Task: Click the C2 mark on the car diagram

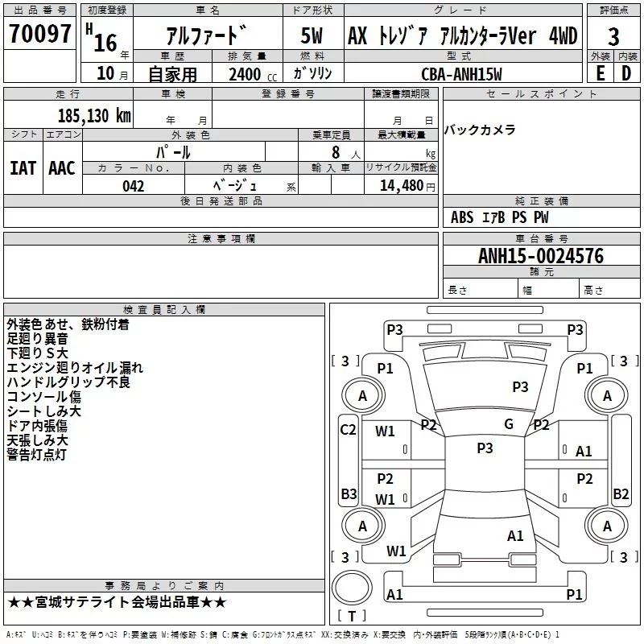Action: pyautogui.click(x=348, y=429)
